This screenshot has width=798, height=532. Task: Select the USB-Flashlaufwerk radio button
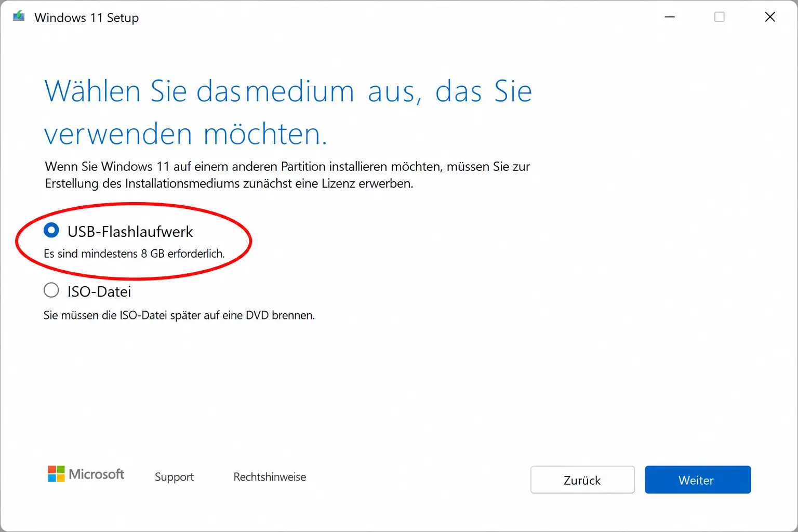click(x=51, y=231)
